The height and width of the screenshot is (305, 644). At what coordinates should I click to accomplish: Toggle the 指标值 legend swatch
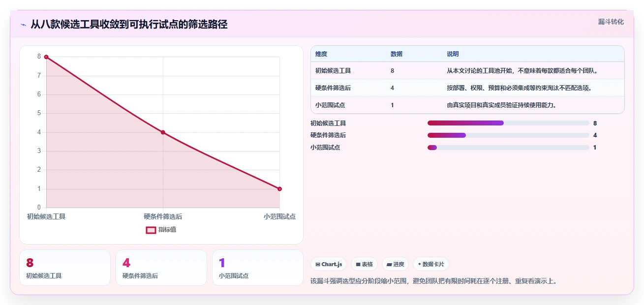click(x=151, y=230)
